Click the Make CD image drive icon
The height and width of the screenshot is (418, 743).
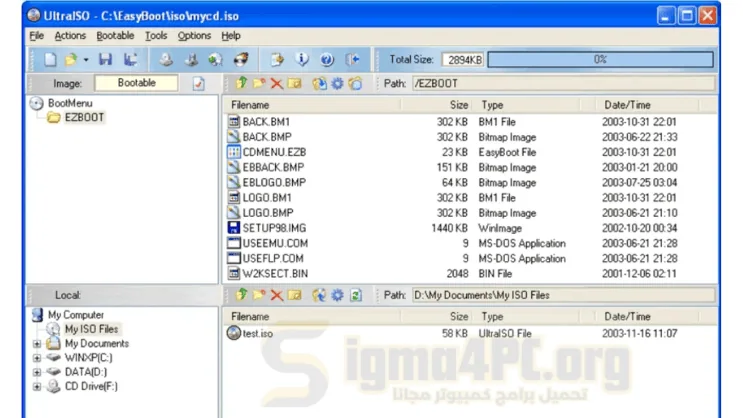(165, 60)
